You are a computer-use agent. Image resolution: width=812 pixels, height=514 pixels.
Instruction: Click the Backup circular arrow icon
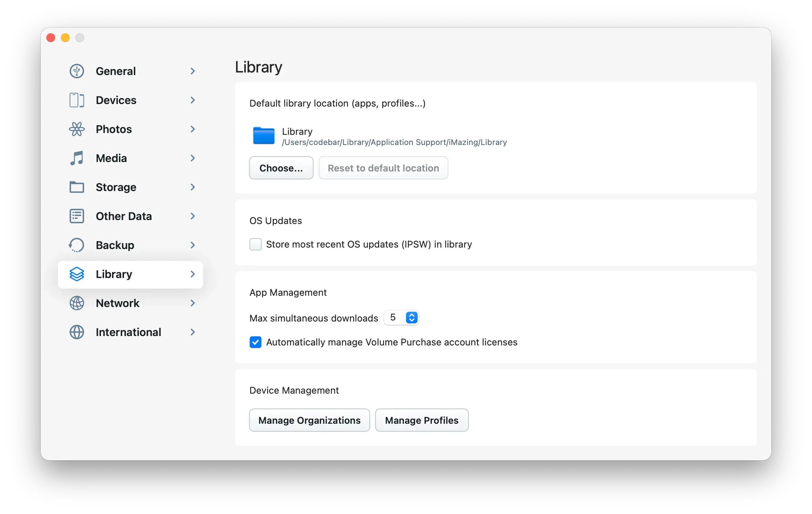(x=76, y=245)
